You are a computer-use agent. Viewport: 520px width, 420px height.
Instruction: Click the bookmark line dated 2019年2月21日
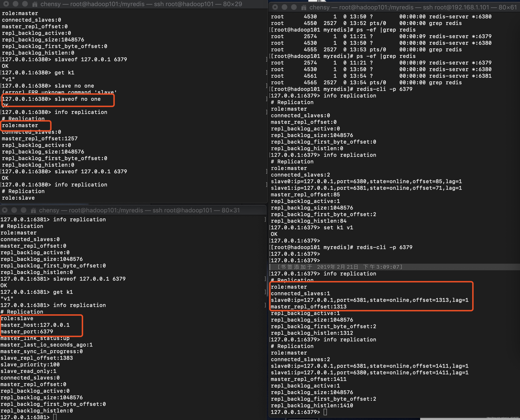coord(340,267)
